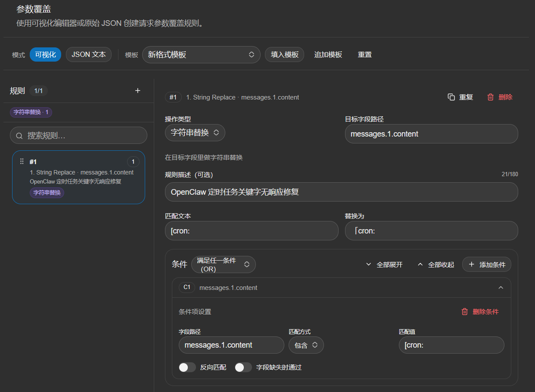
Task: Click the 搜索规则 search field
Action: [78, 135]
